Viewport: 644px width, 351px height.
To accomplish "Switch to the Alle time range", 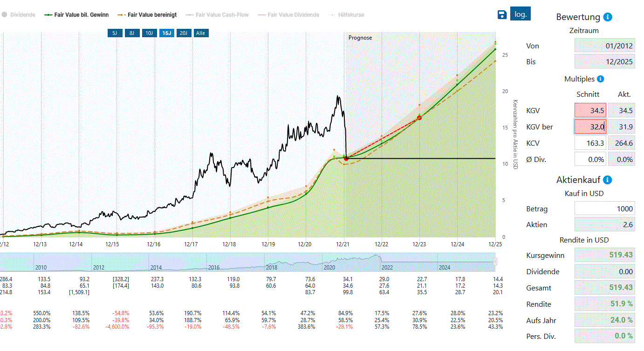I will coord(201,33).
